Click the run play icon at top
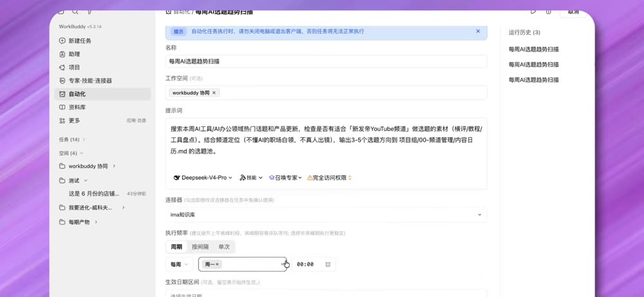This screenshot has width=644, height=297. pos(533,12)
